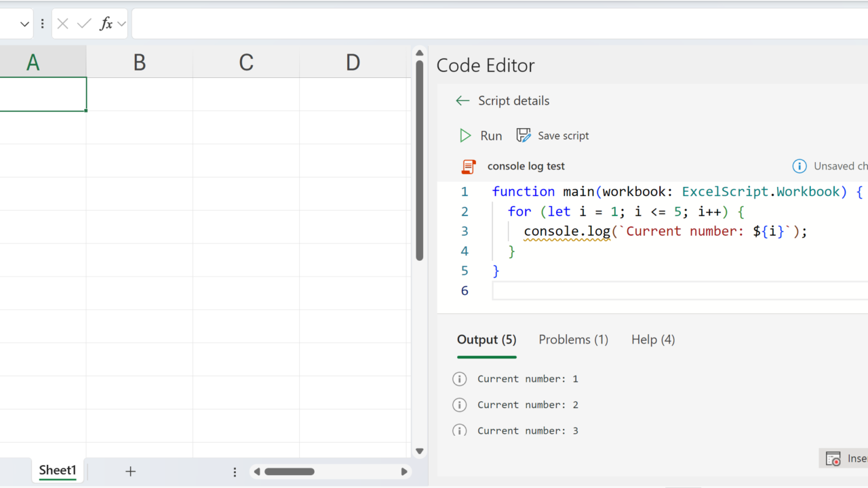This screenshot has width=868, height=488.
Task: Click the Save script disk icon
Action: coord(524,136)
